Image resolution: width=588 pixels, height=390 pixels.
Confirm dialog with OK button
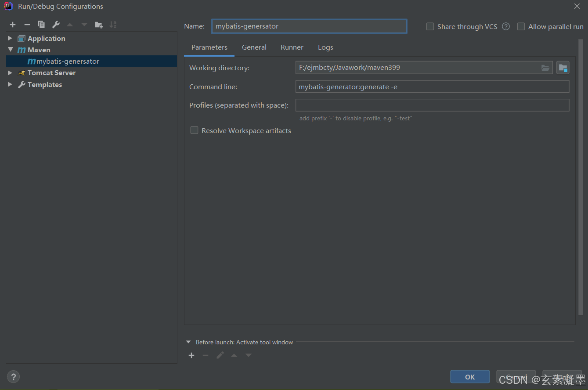coord(470,377)
